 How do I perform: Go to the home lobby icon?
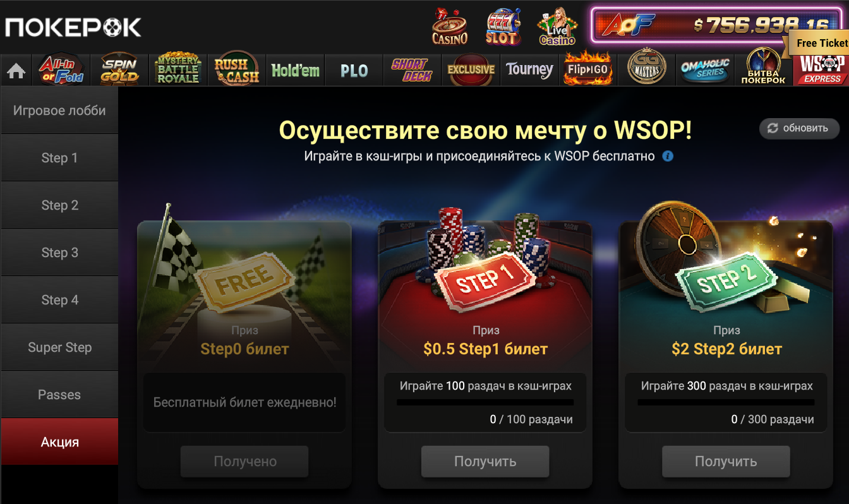16,71
